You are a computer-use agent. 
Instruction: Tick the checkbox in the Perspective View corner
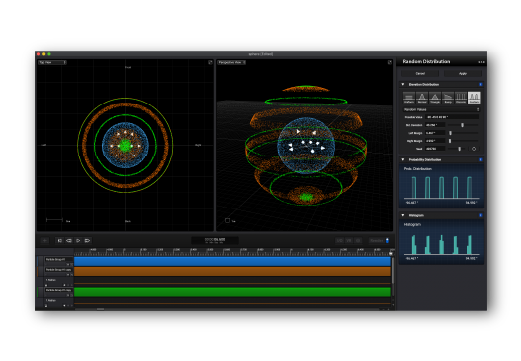tap(227, 220)
